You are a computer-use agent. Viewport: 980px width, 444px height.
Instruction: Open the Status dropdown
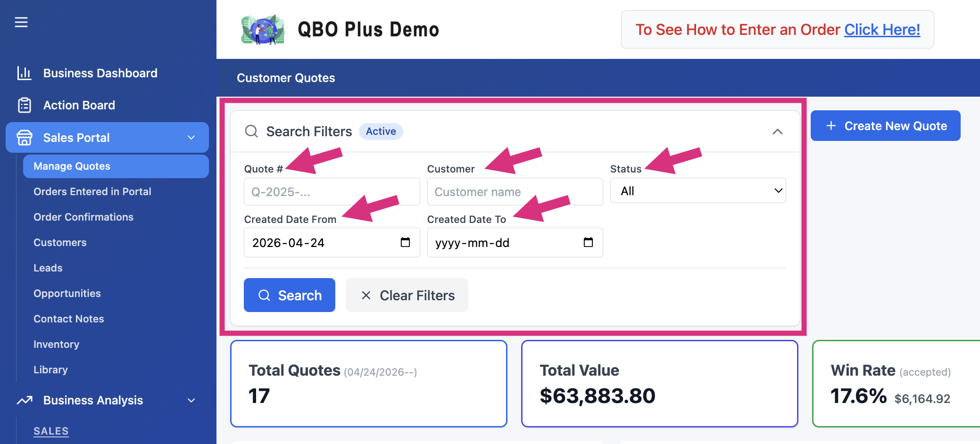(698, 191)
